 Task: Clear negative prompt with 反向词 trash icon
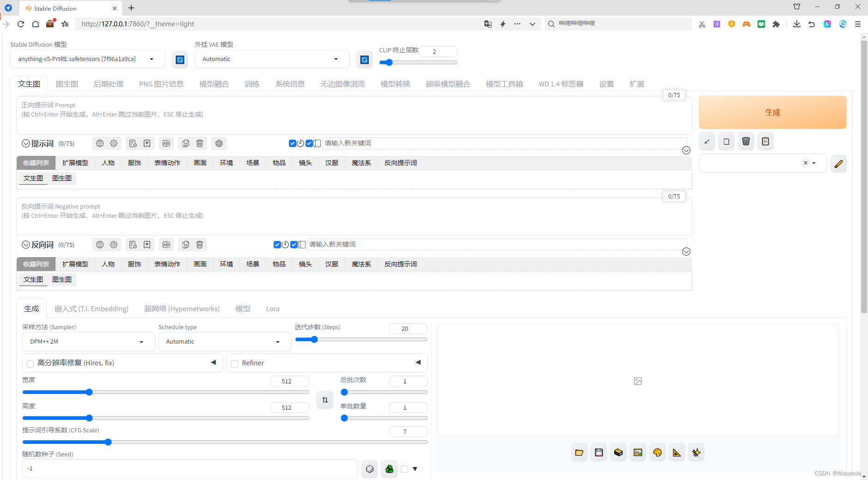200,245
